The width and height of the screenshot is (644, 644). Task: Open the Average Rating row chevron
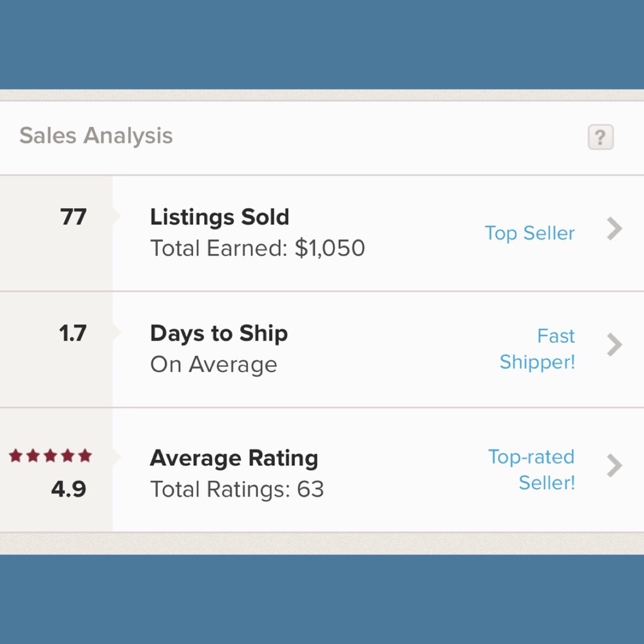tap(615, 465)
